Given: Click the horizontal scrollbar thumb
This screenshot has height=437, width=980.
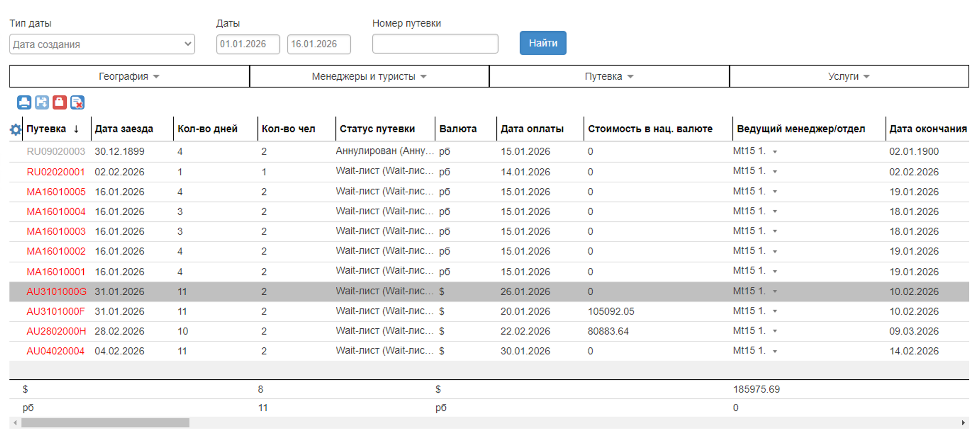Looking at the screenshot, I should [105, 422].
